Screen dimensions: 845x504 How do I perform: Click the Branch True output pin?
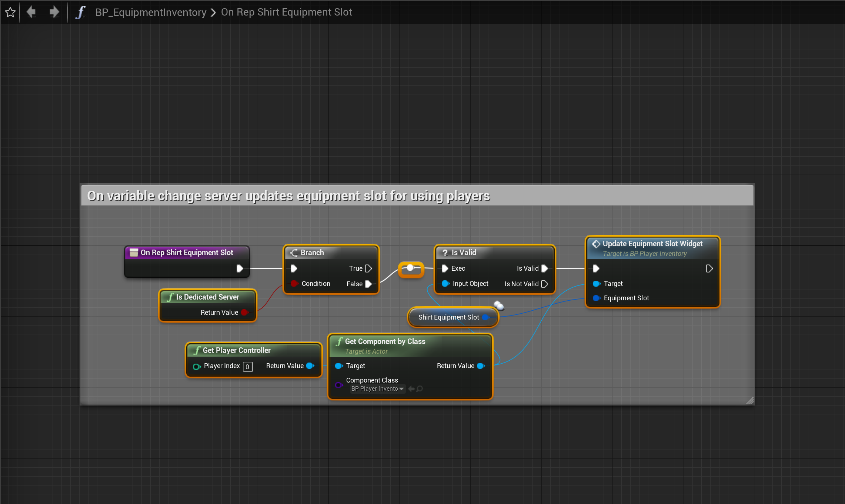(x=368, y=268)
